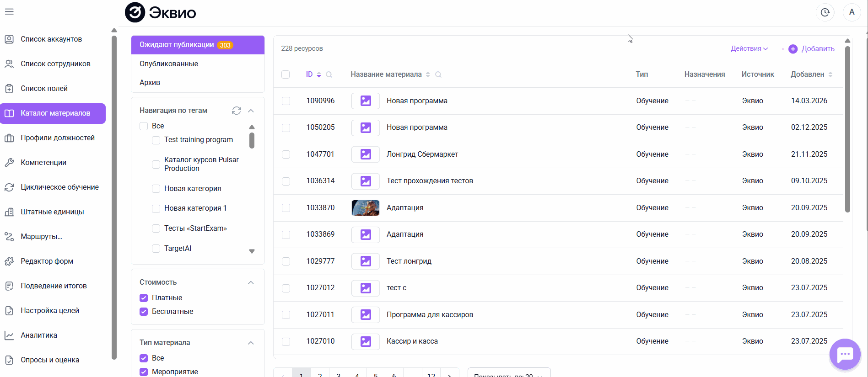
Task: Open the "Кассир и касса" material
Action: point(412,341)
